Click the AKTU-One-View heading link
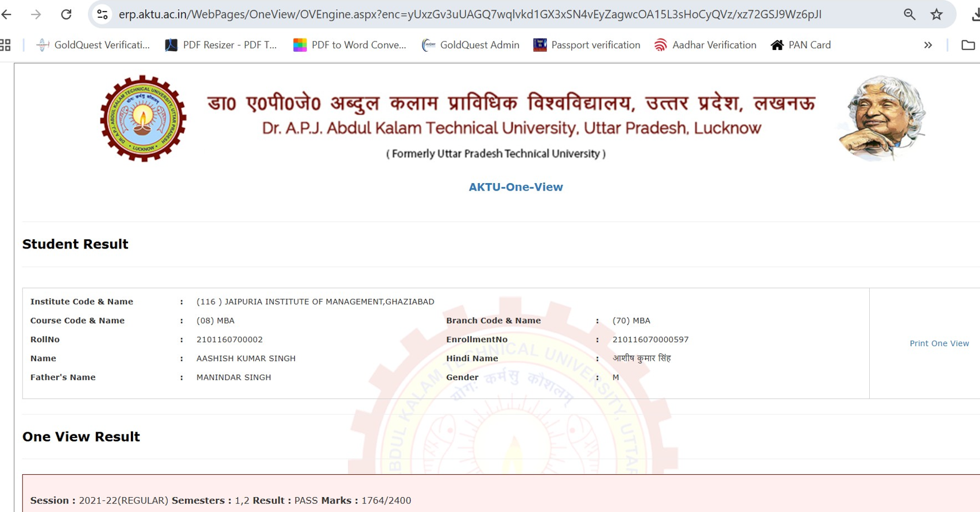The image size is (980, 512). pyautogui.click(x=516, y=187)
